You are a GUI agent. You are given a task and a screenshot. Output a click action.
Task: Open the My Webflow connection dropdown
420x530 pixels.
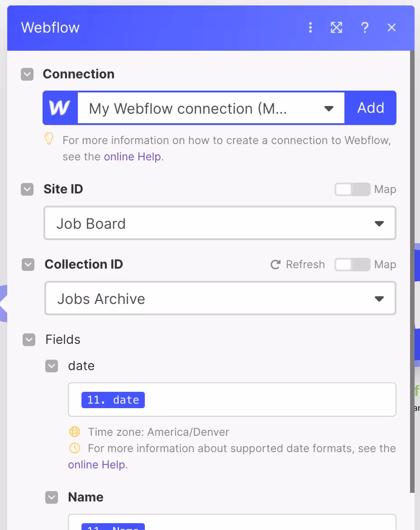coord(211,108)
